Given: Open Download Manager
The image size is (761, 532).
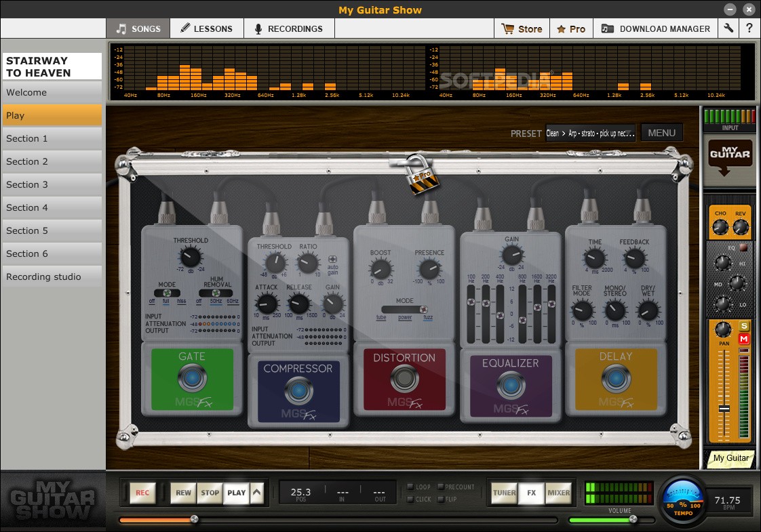Looking at the screenshot, I should (656, 28).
